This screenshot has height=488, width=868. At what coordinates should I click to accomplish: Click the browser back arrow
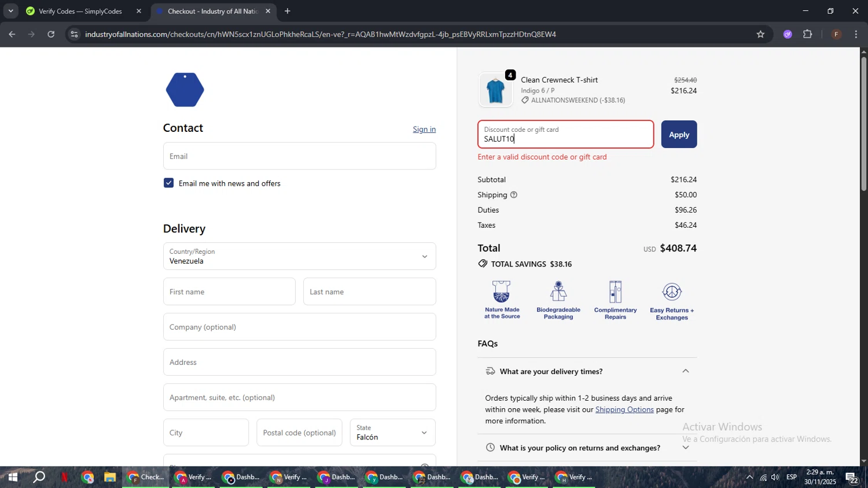(x=12, y=34)
